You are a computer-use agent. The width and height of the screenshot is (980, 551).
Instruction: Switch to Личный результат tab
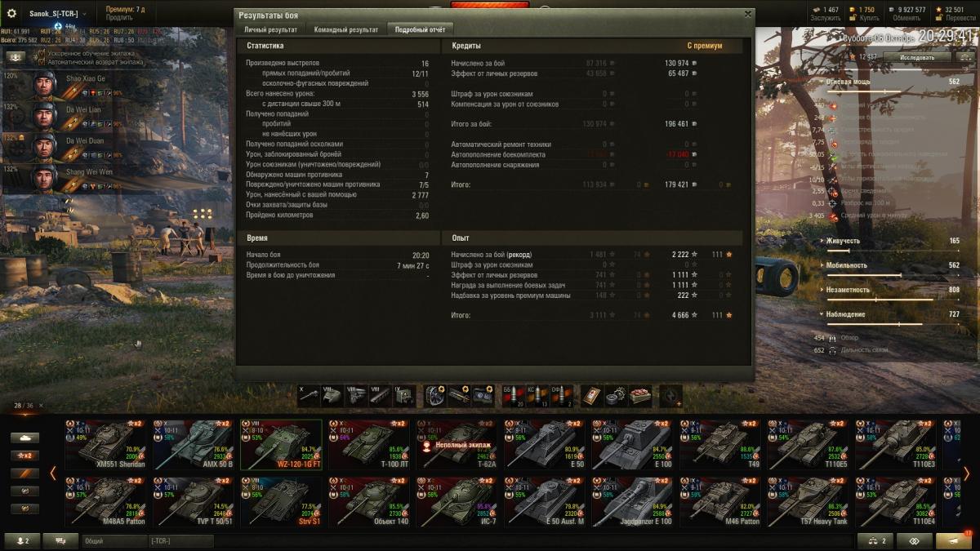(x=271, y=29)
